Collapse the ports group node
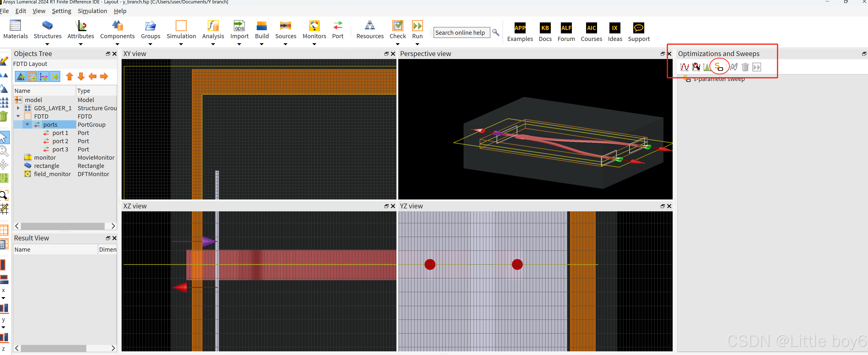 [27, 124]
